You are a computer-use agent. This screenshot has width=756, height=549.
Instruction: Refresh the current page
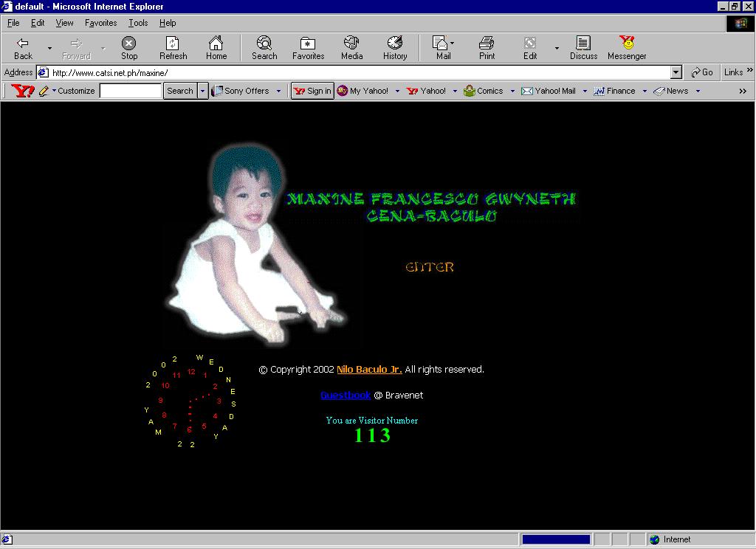click(173, 48)
